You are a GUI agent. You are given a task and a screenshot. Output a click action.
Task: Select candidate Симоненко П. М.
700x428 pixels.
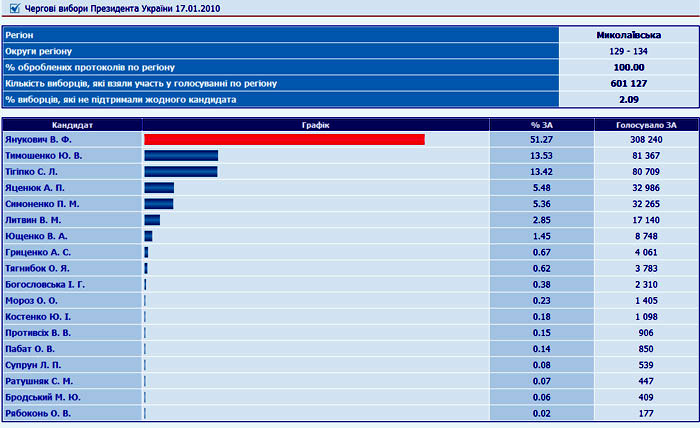41,204
